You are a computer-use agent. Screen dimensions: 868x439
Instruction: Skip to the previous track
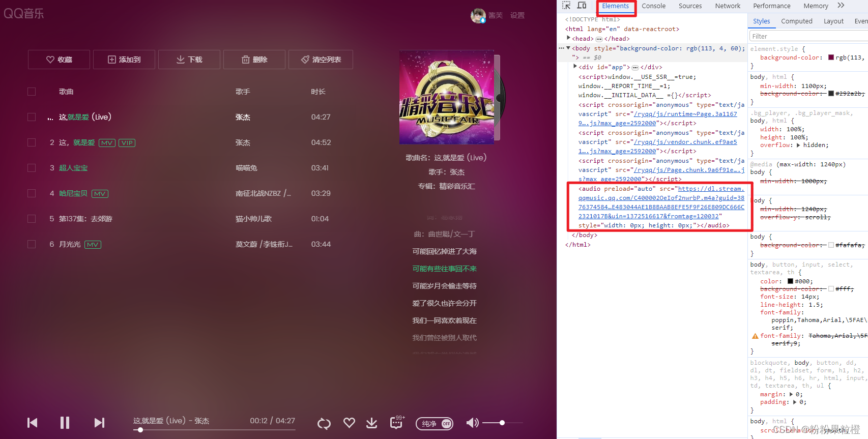click(33, 423)
